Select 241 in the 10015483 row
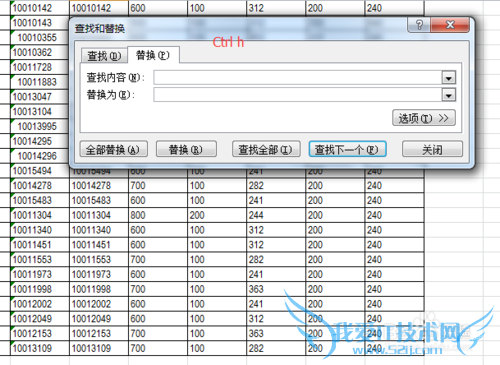Screen dimensions: 500x365 tap(276, 200)
